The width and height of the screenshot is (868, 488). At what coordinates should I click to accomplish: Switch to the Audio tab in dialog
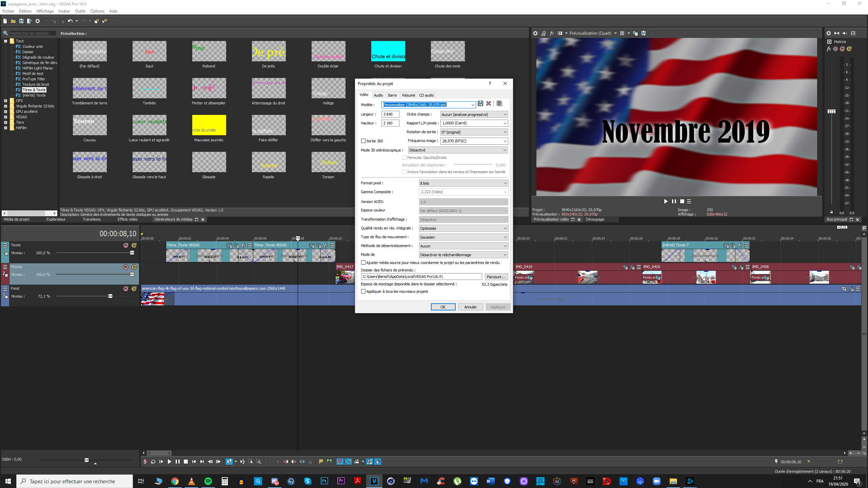pyautogui.click(x=378, y=95)
